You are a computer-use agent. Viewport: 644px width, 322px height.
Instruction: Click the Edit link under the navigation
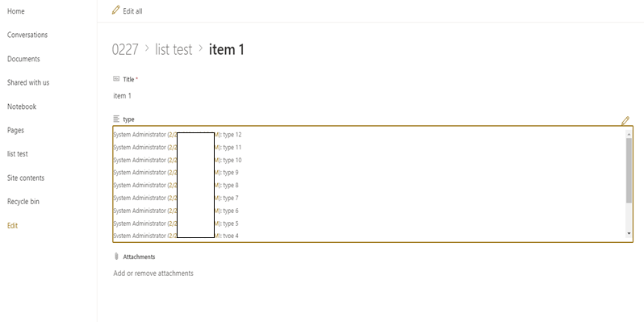click(x=12, y=225)
